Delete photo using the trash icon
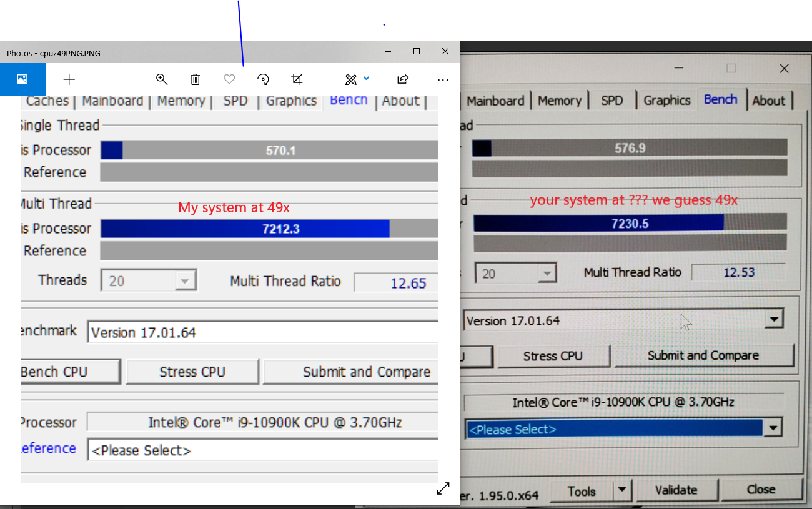The height and width of the screenshot is (509, 812). [x=196, y=79]
